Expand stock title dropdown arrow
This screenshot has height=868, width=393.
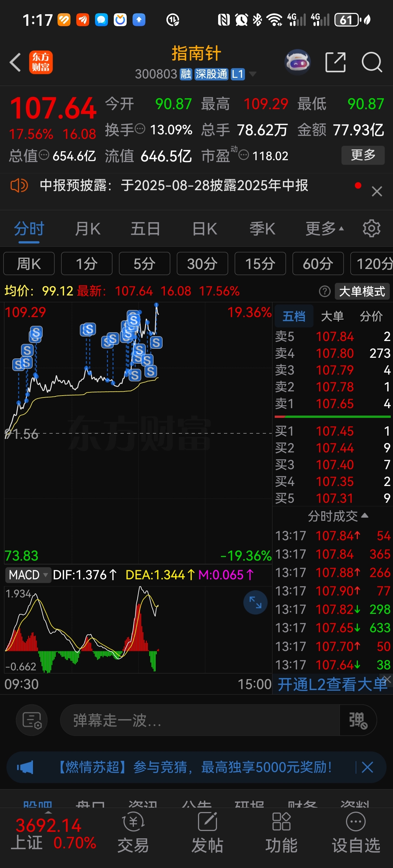click(x=252, y=74)
